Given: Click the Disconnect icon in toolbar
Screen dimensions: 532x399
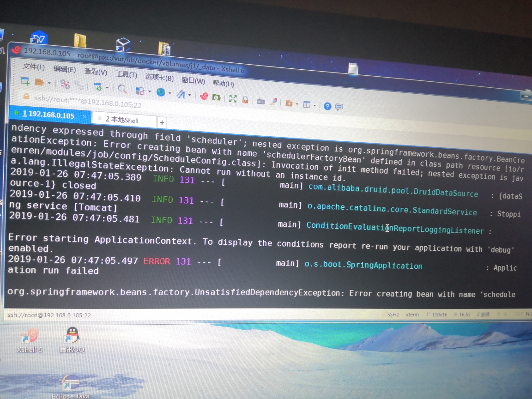Looking at the screenshot, I should [65, 84].
